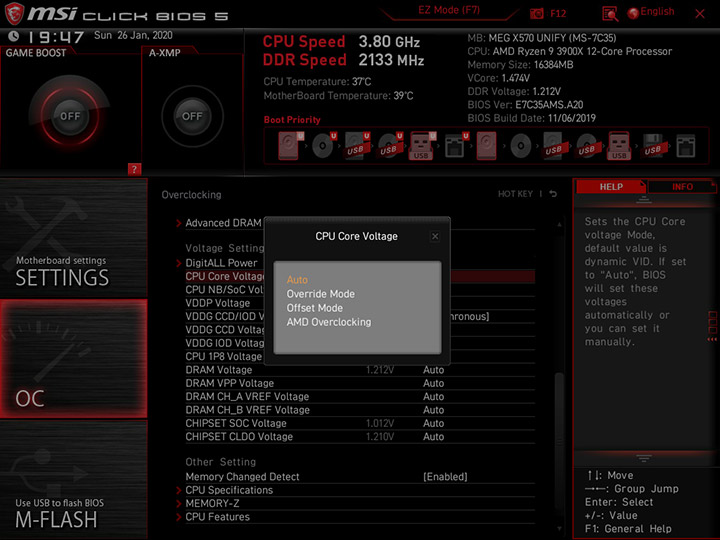Choose Auto in CPU Core Voltage popup
The width and height of the screenshot is (720, 540).
click(x=297, y=280)
